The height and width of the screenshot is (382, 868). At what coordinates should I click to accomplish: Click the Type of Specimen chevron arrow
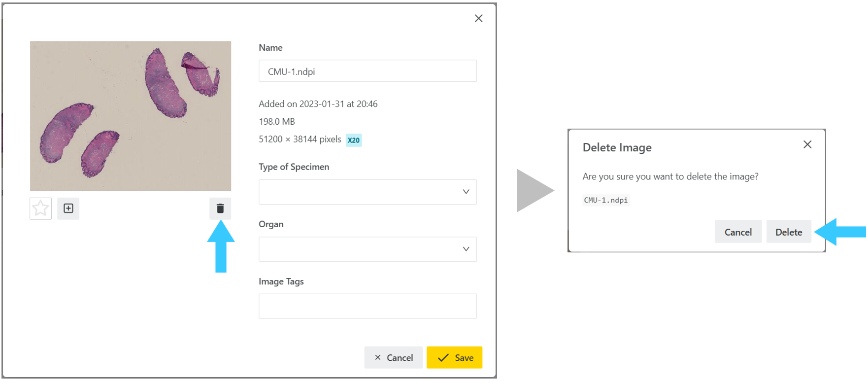coord(466,192)
